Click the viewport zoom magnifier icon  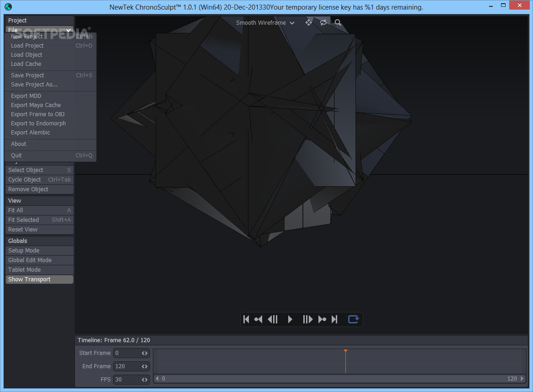[x=338, y=22]
